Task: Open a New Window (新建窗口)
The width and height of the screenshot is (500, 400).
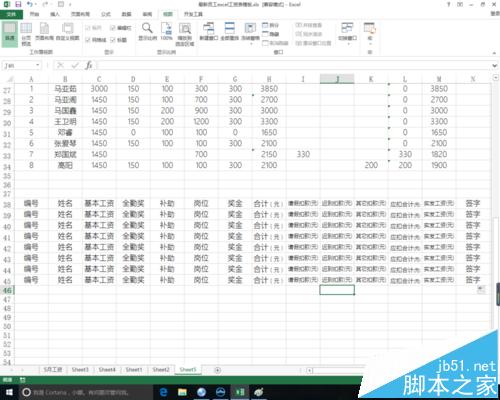Action: (209, 32)
